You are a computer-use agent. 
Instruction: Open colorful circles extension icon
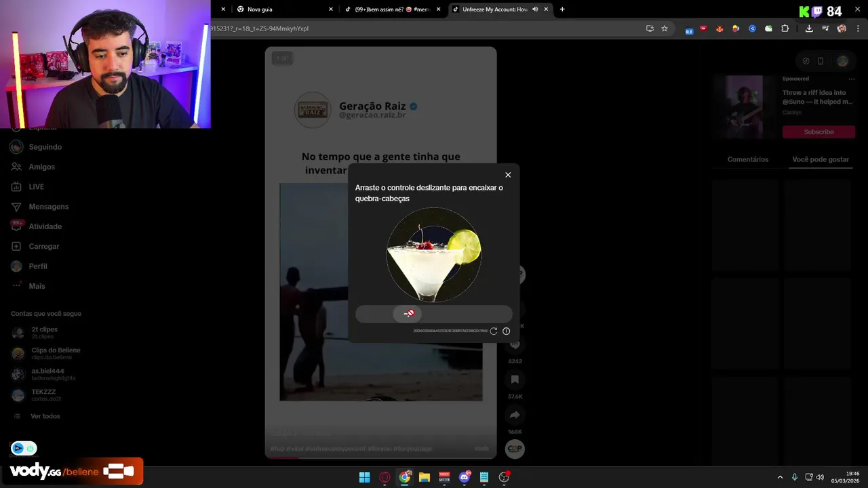(736, 28)
